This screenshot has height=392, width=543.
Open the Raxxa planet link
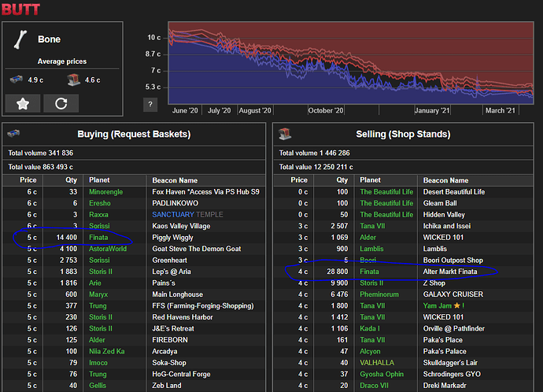(98, 215)
